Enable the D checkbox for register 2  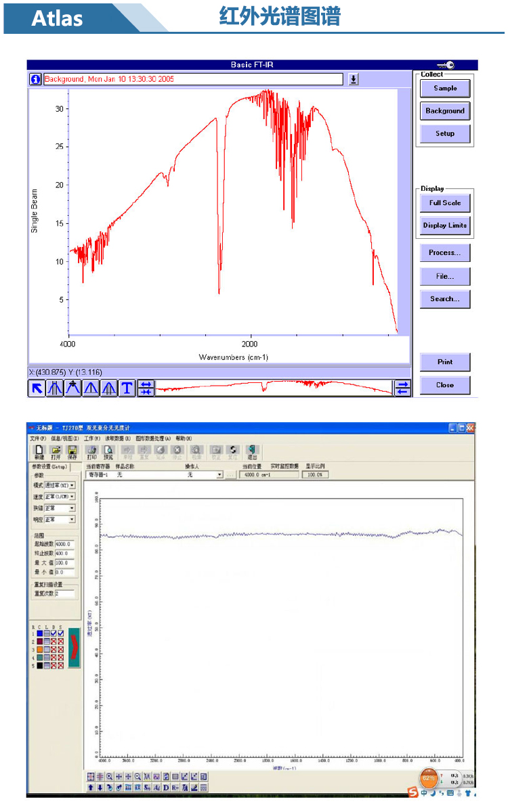pos(54,641)
